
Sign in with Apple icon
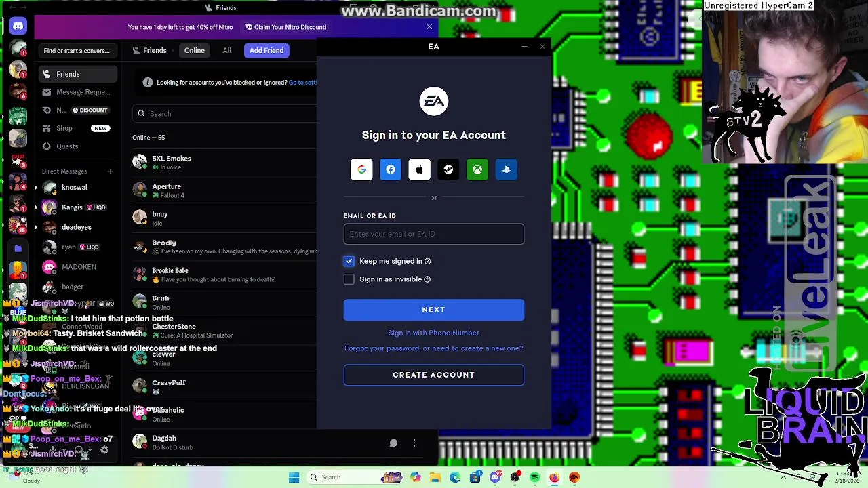(419, 169)
